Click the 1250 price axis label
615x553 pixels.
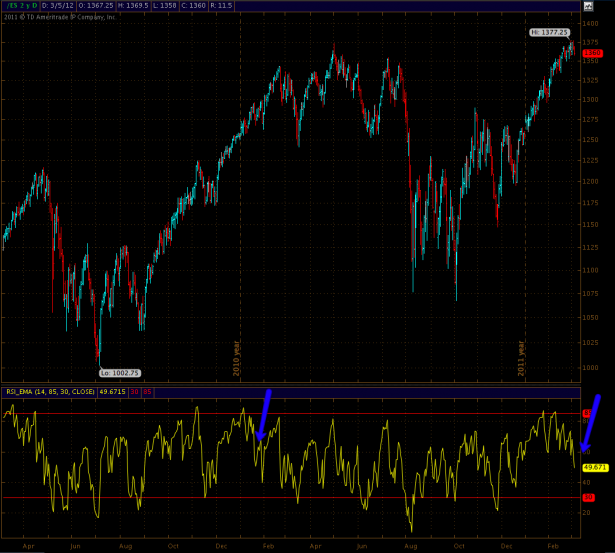pos(591,140)
